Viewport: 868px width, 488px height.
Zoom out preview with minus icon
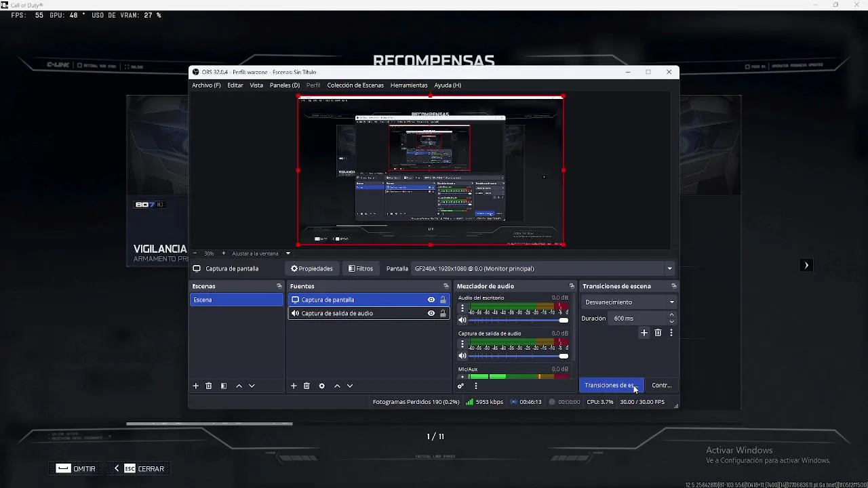coord(195,253)
